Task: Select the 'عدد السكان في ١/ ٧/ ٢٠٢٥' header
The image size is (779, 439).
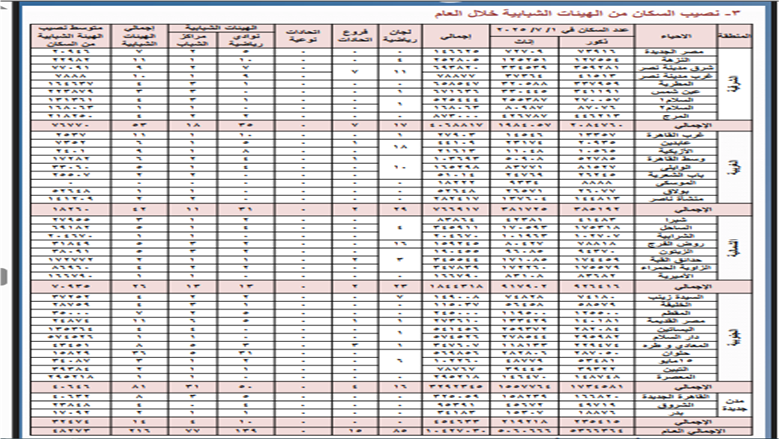Action: [561, 30]
